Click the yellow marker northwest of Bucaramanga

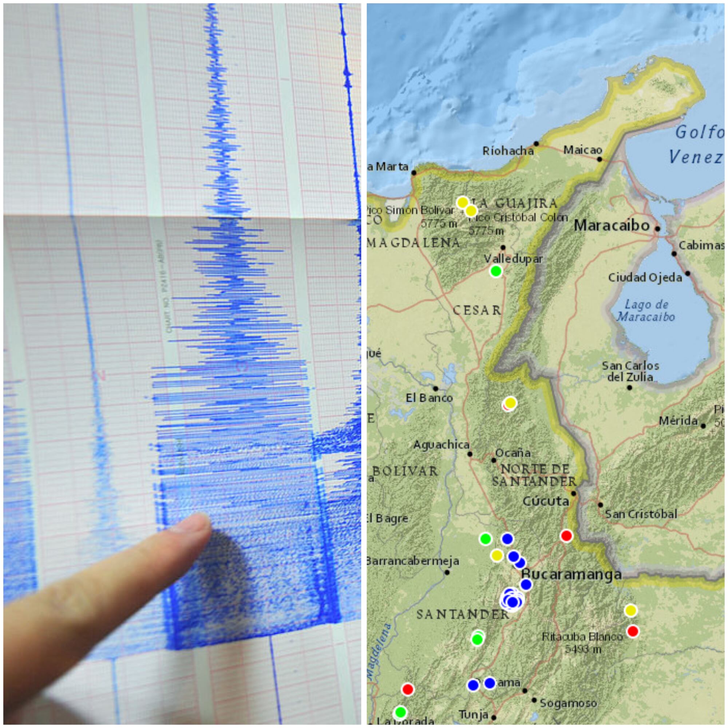coord(496,555)
